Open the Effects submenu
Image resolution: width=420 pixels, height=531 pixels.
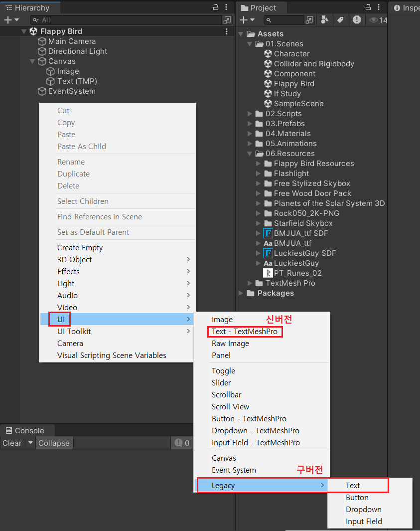(x=117, y=272)
